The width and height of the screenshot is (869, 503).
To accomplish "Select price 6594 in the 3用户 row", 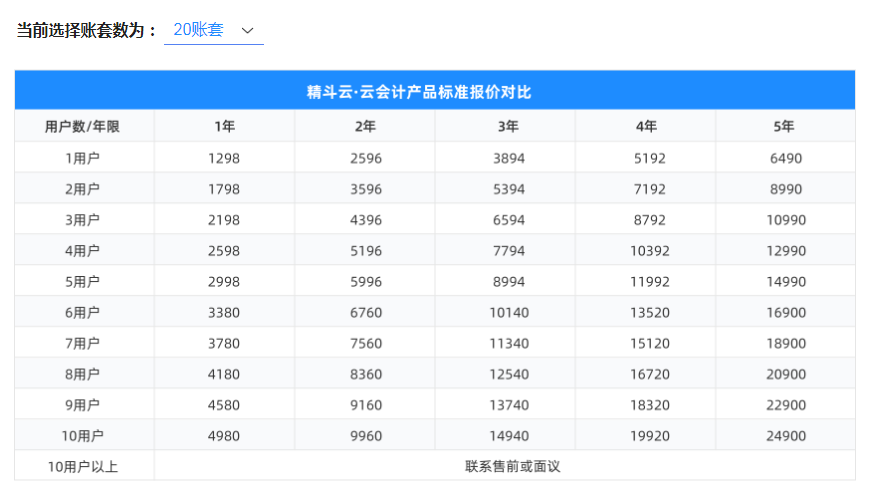I will coord(509,220).
